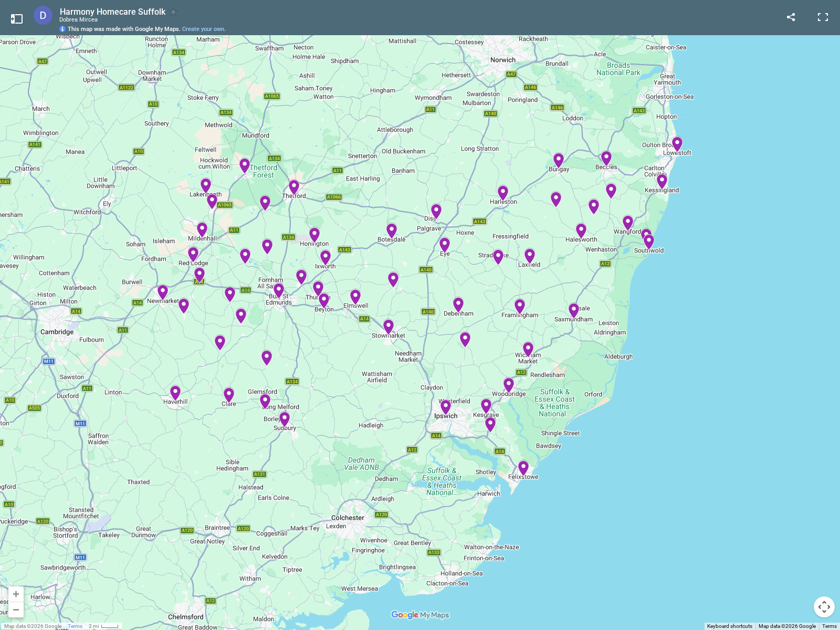The width and height of the screenshot is (840, 630).
Task: Select the Eye map pin
Action: (x=445, y=245)
